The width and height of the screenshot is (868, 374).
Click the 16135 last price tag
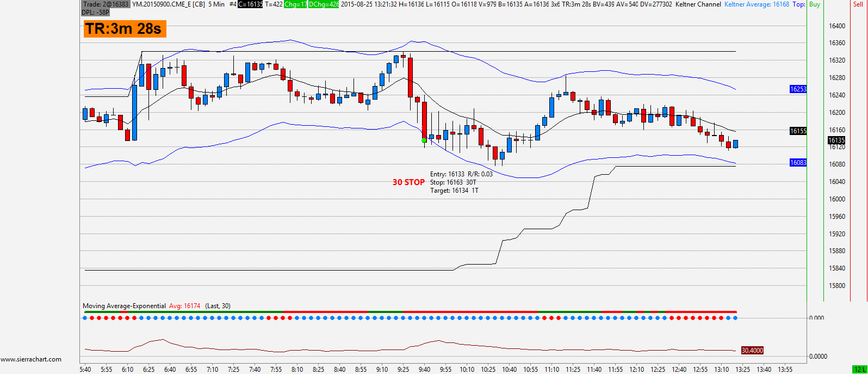[x=836, y=140]
